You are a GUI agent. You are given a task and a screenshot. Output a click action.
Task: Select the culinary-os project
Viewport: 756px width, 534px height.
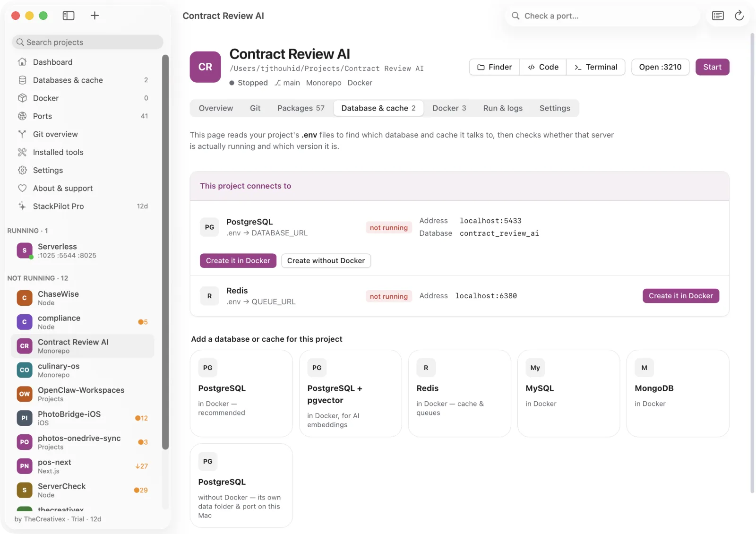83,370
